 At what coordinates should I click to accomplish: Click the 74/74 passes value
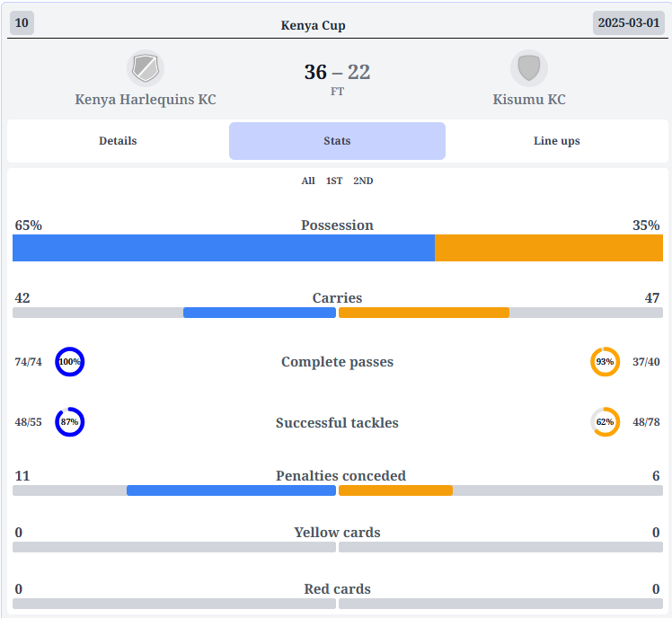coord(28,362)
